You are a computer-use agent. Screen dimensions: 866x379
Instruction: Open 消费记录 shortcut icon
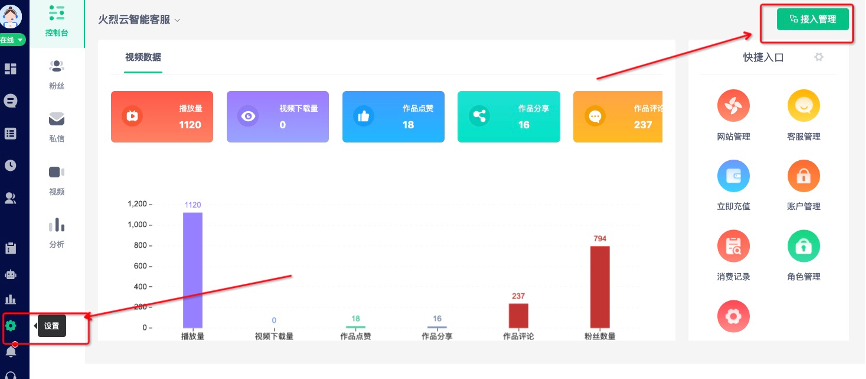pyautogui.click(x=733, y=246)
